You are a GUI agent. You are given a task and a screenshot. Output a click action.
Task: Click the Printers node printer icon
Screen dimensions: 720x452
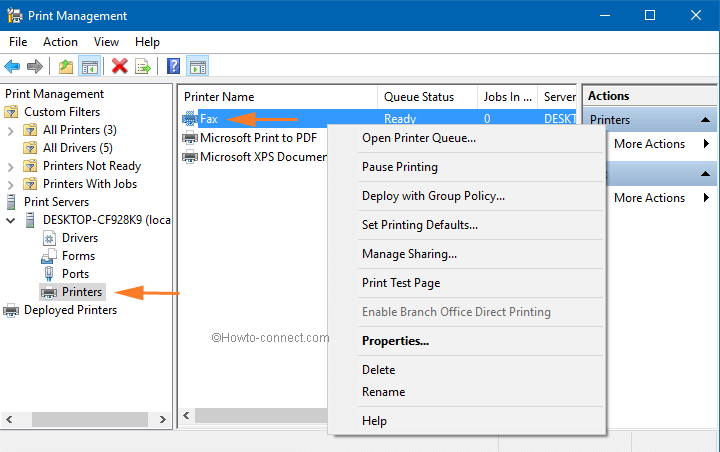(49, 292)
